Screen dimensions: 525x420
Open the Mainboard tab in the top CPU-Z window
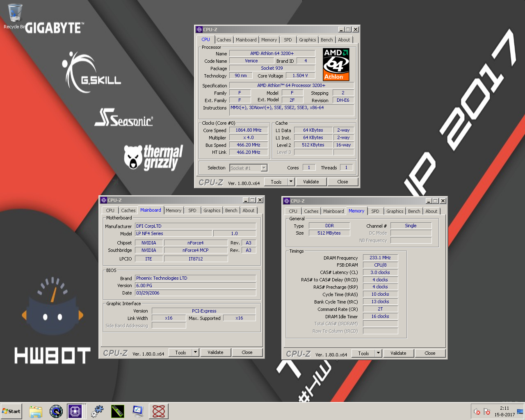(x=246, y=40)
